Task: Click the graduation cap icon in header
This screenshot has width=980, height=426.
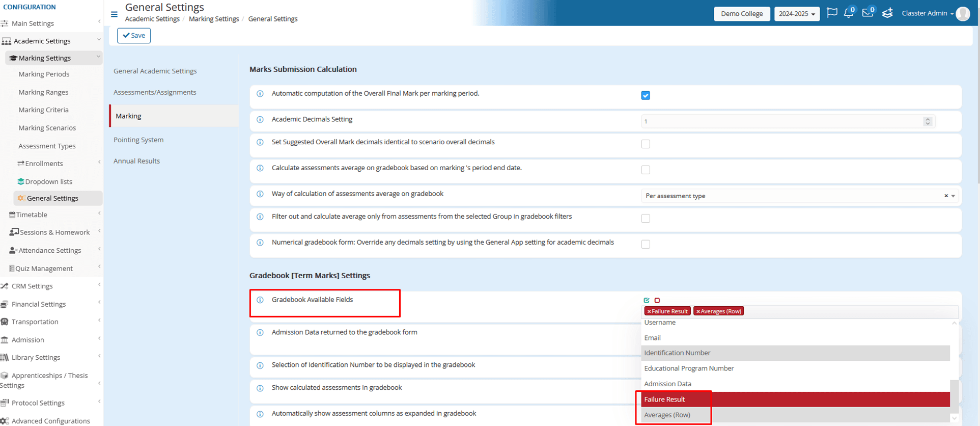Action: point(887,13)
